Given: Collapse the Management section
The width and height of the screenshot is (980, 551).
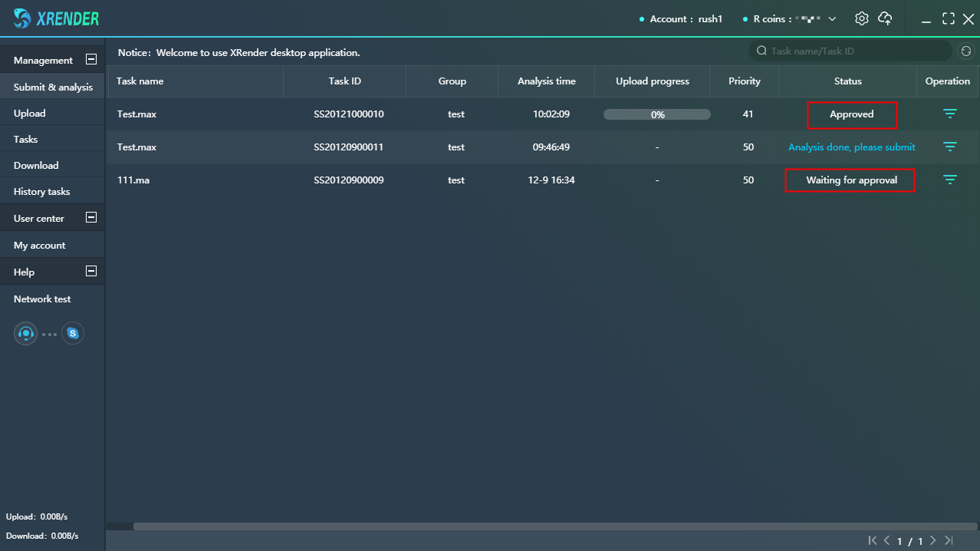Looking at the screenshot, I should pyautogui.click(x=91, y=59).
